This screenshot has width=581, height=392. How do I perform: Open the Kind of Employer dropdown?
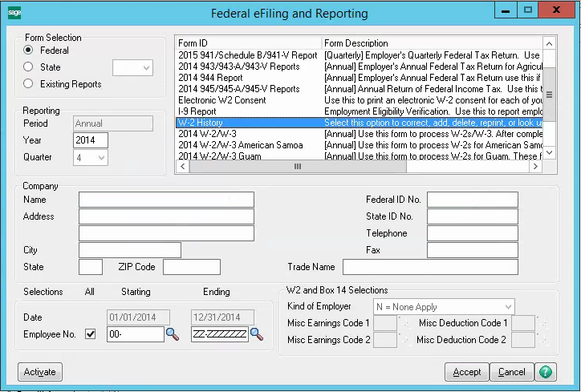pyautogui.click(x=444, y=307)
